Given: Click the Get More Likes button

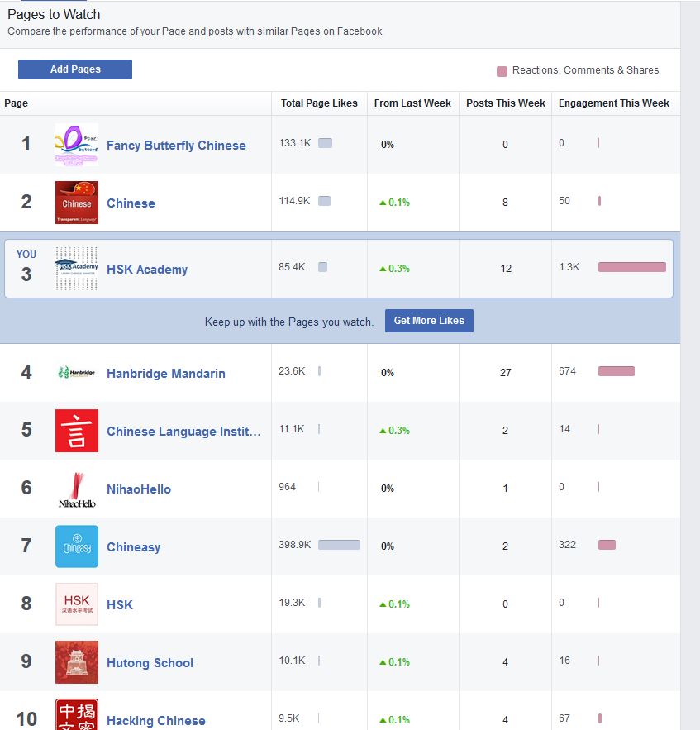Looking at the screenshot, I should click(429, 321).
